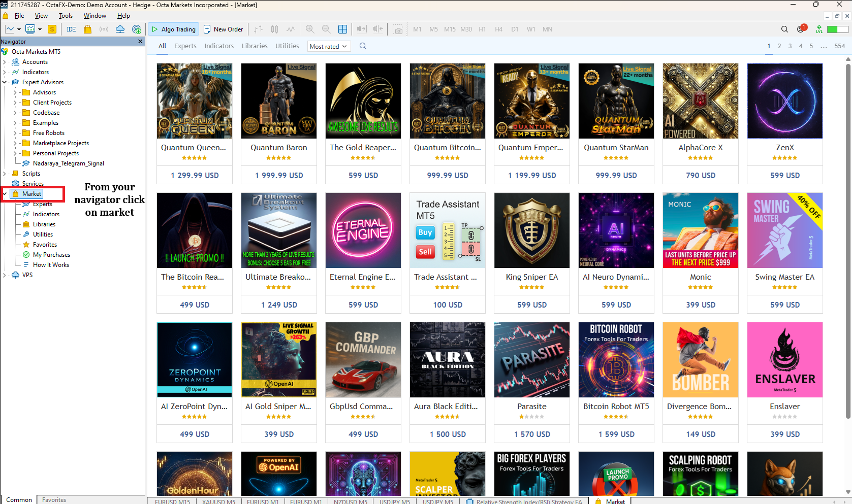Click the market search magnifier icon
The image size is (852, 504).
(363, 46)
